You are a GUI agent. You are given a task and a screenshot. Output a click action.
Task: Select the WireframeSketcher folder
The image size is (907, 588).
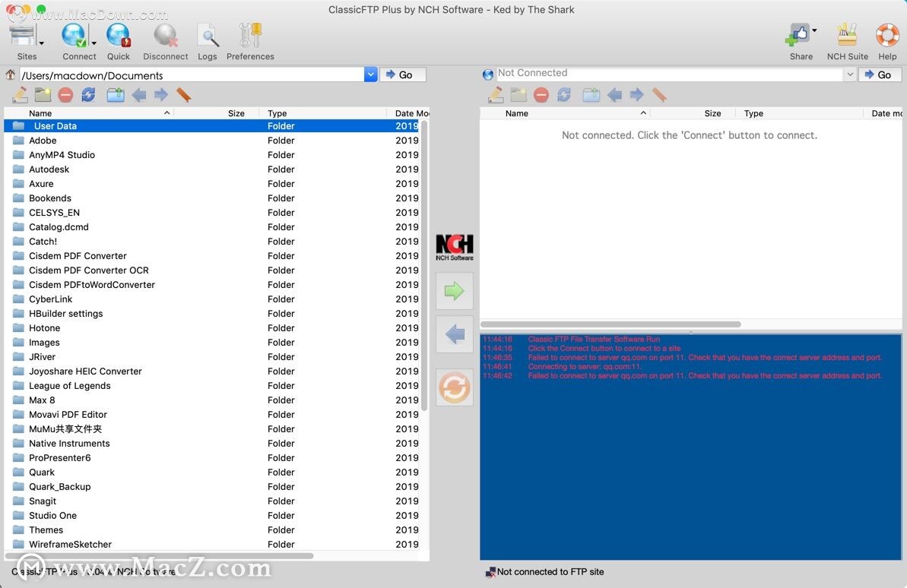pyautogui.click(x=211, y=545)
